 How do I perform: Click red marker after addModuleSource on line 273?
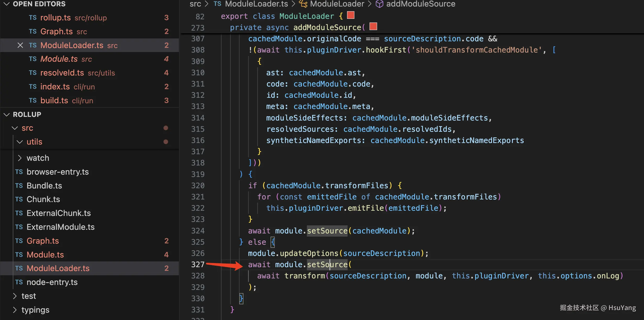[373, 26]
